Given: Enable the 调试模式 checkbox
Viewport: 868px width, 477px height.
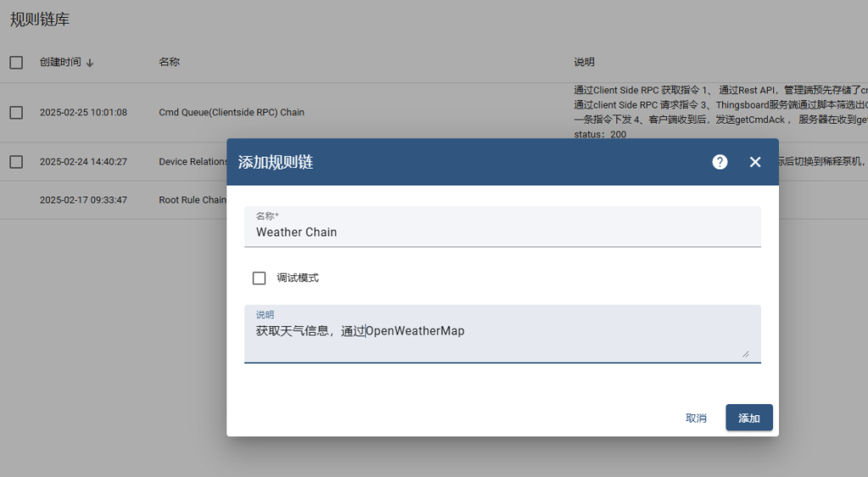Looking at the screenshot, I should point(259,278).
